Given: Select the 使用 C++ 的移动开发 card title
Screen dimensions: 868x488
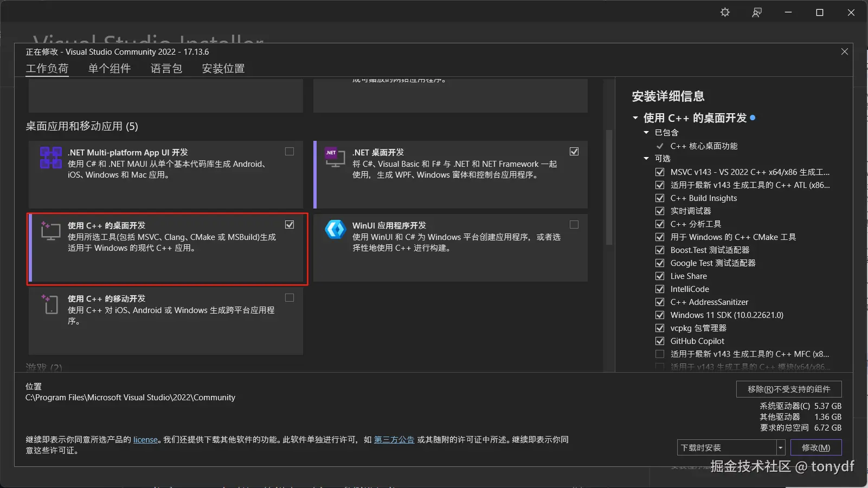Looking at the screenshot, I should pyautogui.click(x=106, y=299).
